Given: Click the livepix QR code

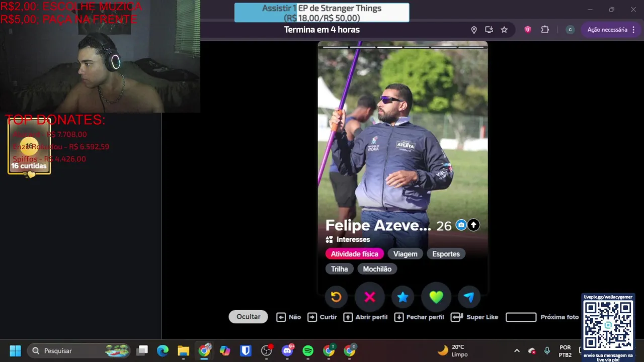Looking at the screenshot, I should coord(608,326).
